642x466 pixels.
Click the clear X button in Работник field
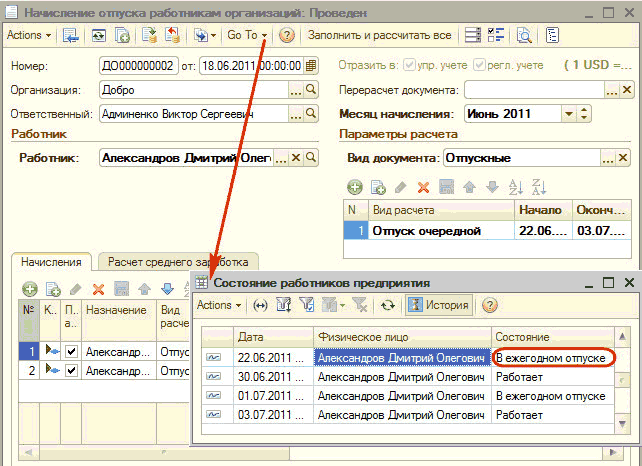pos(295,158)
